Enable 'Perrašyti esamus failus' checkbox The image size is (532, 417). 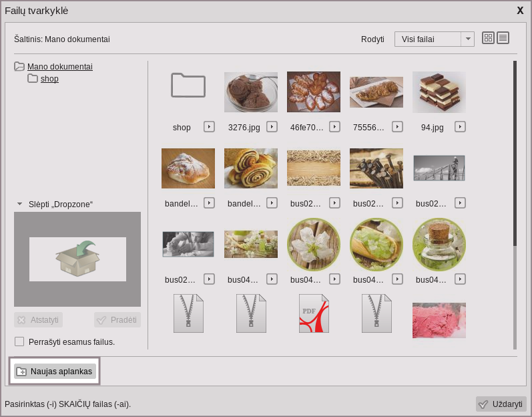coord(19,341)
